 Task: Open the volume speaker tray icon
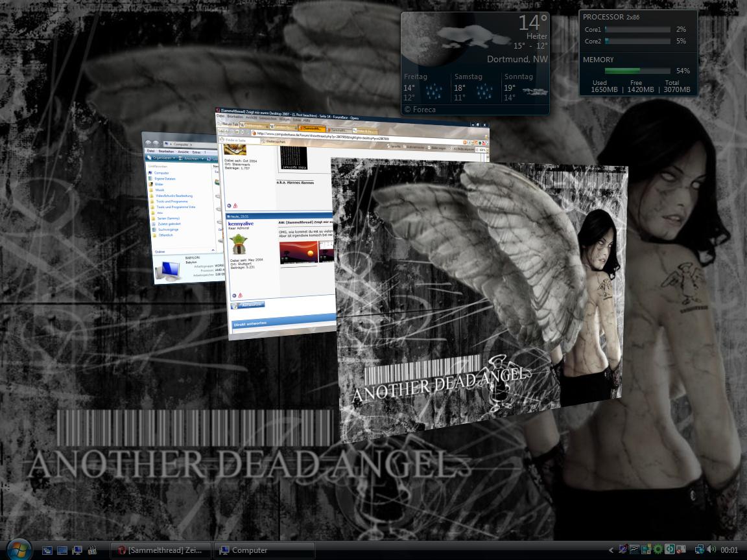(x=711, y=550)
